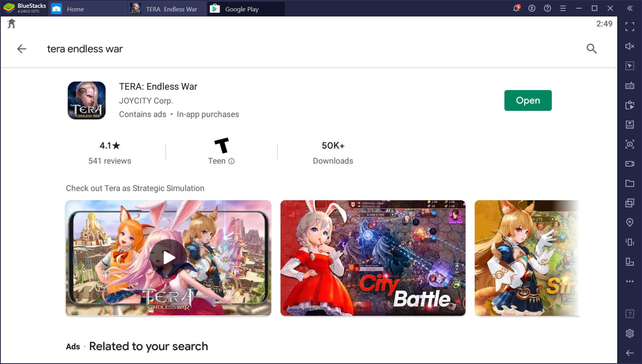This screenshot has width=642, height=364.
Task: Go back with the Play Store arrow
Action: coord(22,49)
